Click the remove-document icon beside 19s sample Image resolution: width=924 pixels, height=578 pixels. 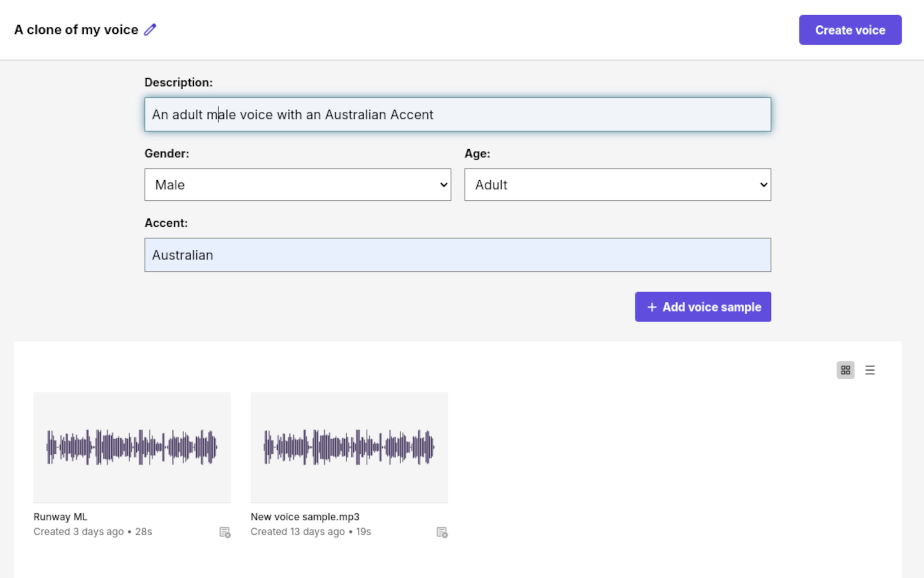click(442, 532)
